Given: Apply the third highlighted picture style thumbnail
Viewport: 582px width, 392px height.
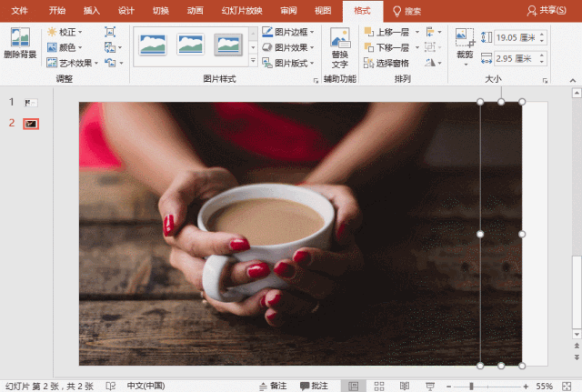Looking at the screenshot, I should pos(228,45).
